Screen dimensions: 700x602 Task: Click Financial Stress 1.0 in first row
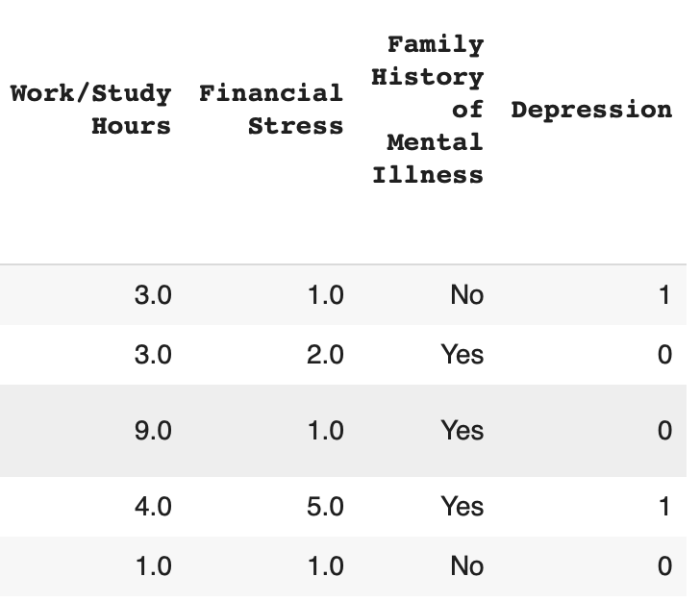pos(325,295)
